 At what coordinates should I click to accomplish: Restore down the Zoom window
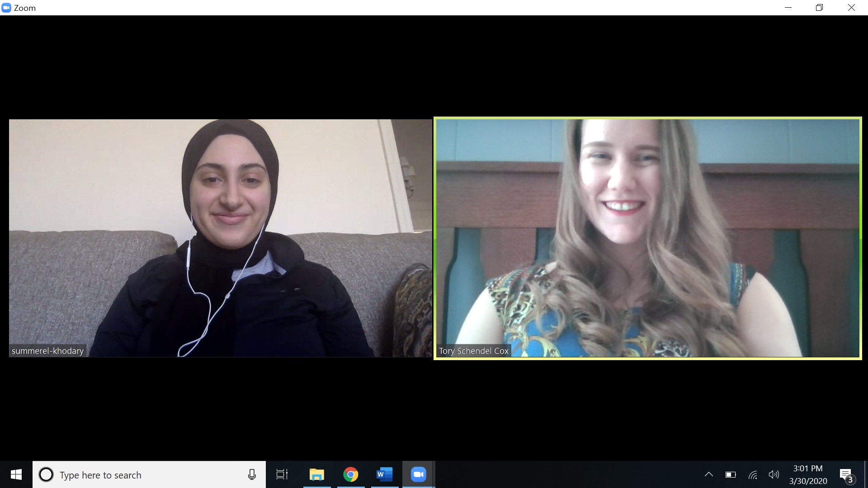(820, 8)
